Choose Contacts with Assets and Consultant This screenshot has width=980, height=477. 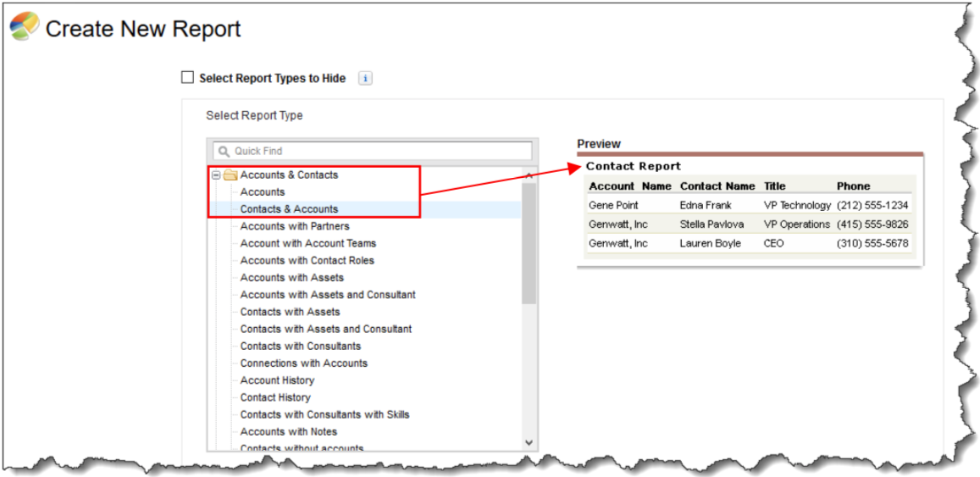click(x=325, y=329)
